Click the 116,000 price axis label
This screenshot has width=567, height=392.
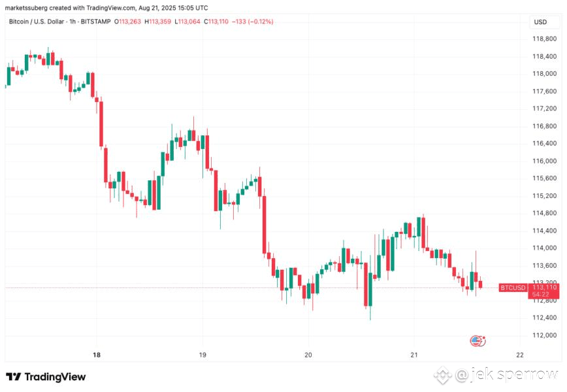[x=544, y=161]
